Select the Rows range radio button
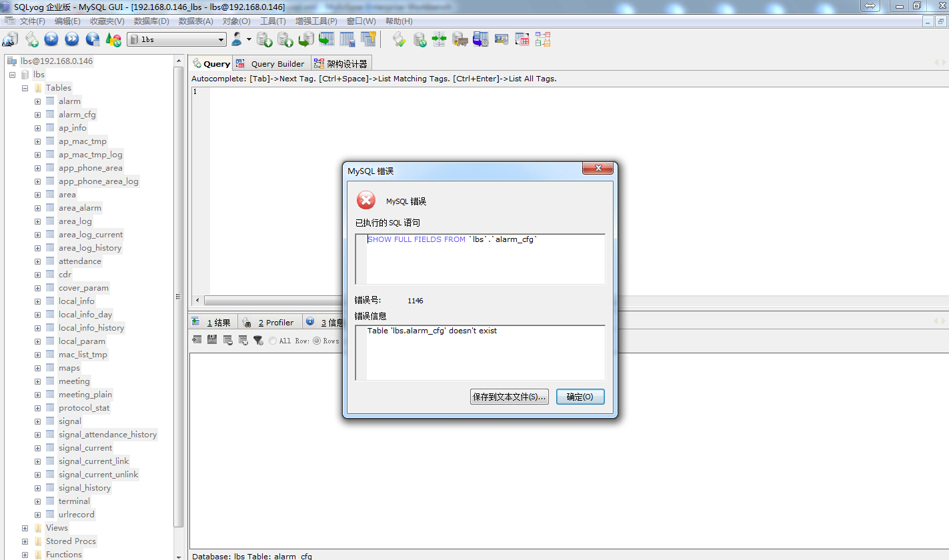The width and height of the screenshot is (949, 560). point(317,341)
